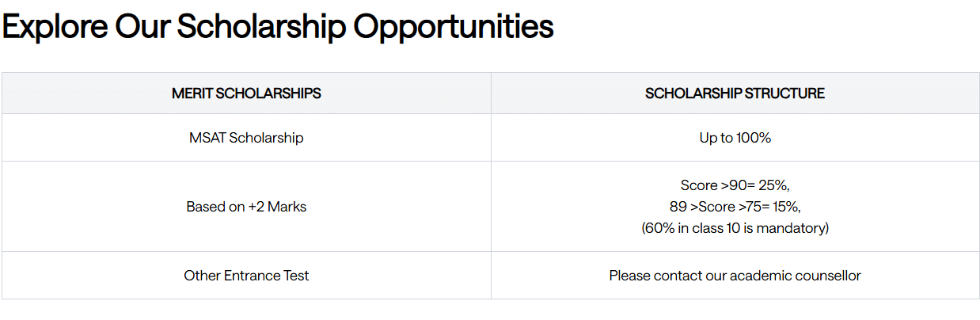Click the word Explore in the heading
Image resolution: width=980 pixels, height=320 pixels.
click(x=54, y=27)
